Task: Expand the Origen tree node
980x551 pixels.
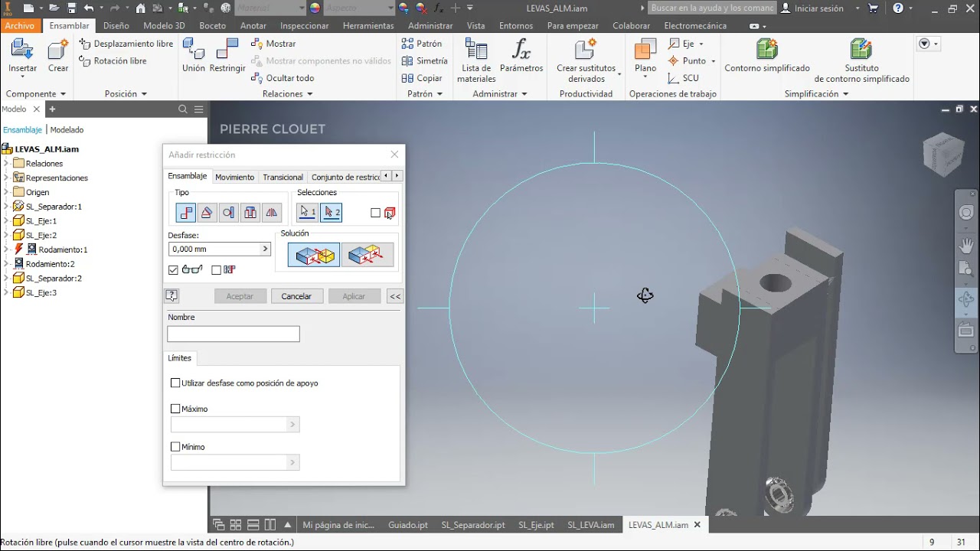Action: coord(6,192)
